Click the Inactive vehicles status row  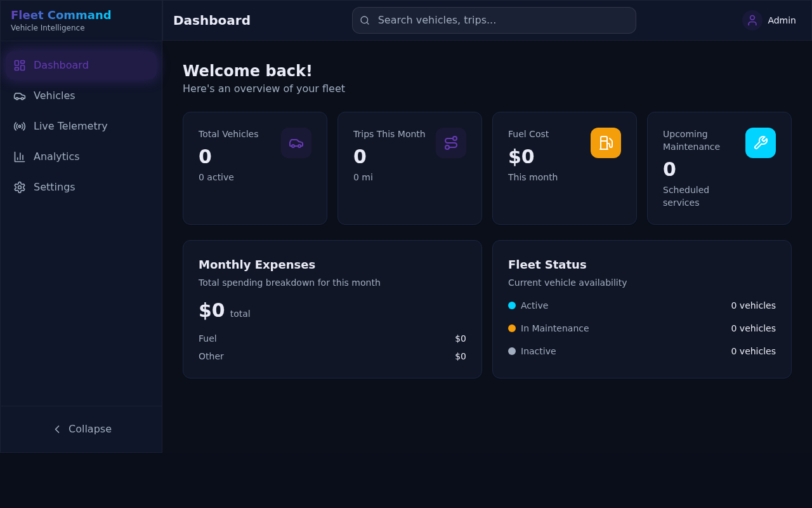(x=641, y=351)
